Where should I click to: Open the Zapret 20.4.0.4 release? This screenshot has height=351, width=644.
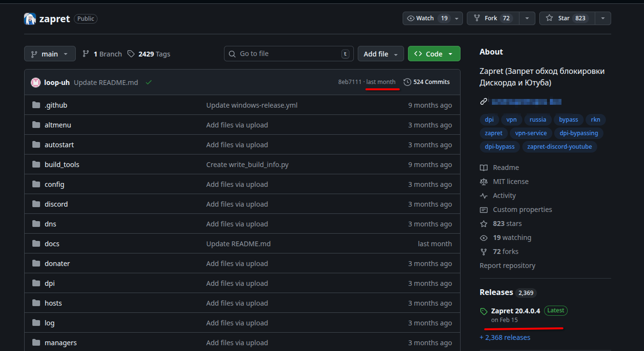coord(516,311)
